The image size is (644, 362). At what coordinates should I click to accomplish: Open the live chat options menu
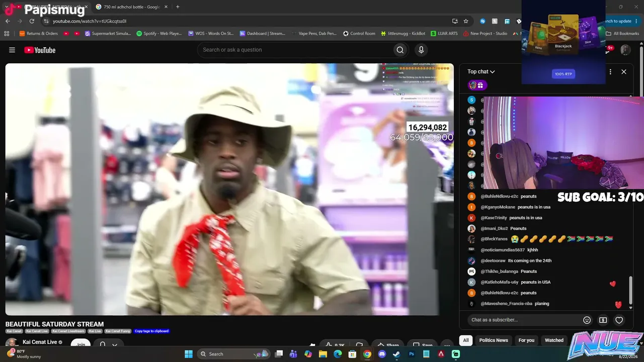coord(610,72)
